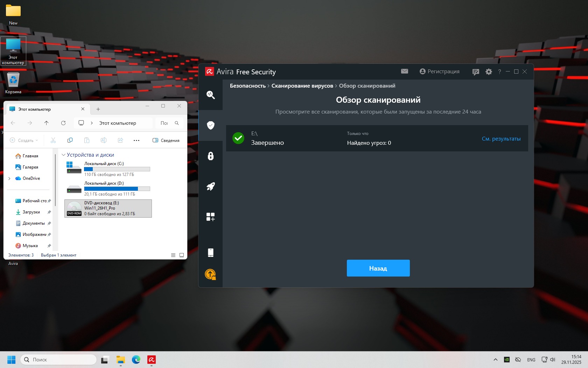Open 'См. результаты' link
This screenshot has width=588, height=368.
(501, 139)
